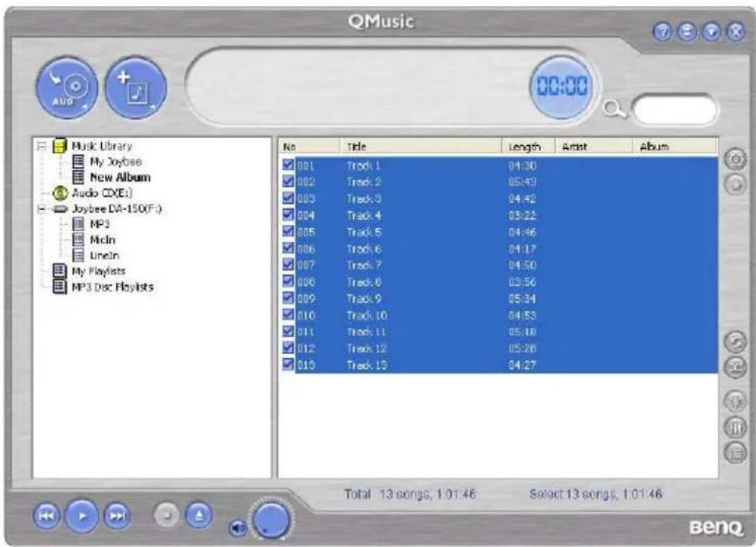The height and width of the screenshot is (547, 756).
Task: Uncheck the checkbox for Track 5
Action: (288, 232)
